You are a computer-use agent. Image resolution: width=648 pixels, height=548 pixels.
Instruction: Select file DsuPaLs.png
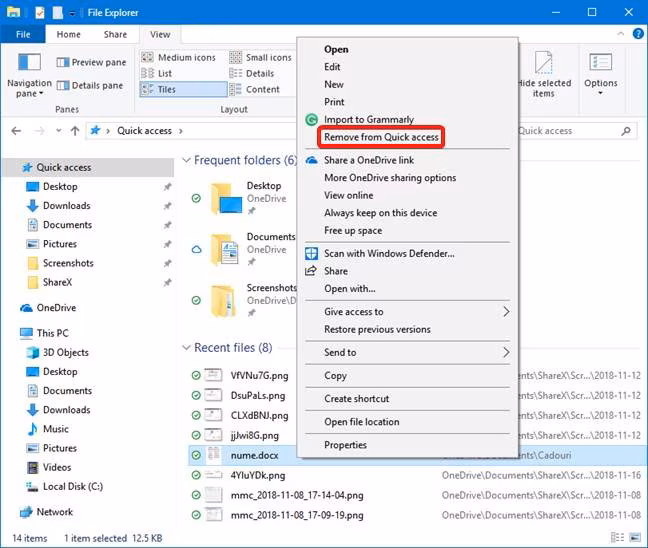[x=258, y=396]
